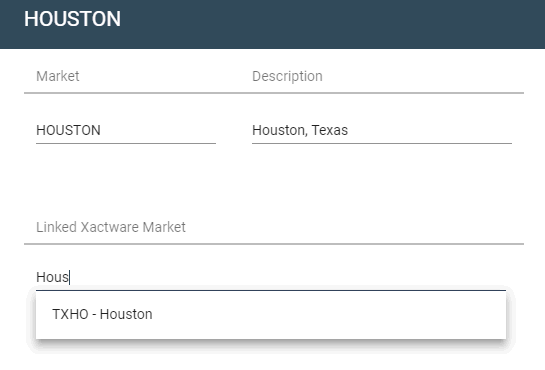Click white space above Linked Xactware Market
Image resolution: width=545 pixels, height=370 pixels.
pyautogui.click(x=274, y=181)
